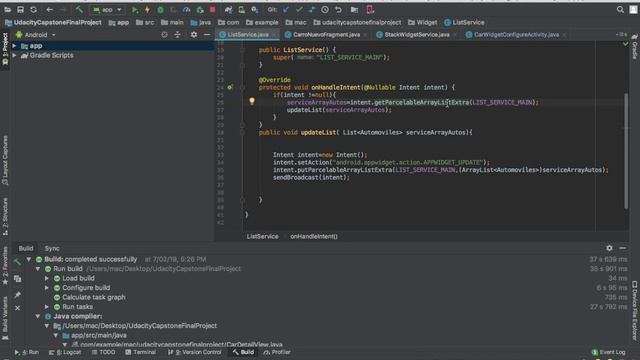Viewport: 640px width, 360px height.
Task: Collapse the Java compiler node
Action: click(x=38, y=316)
